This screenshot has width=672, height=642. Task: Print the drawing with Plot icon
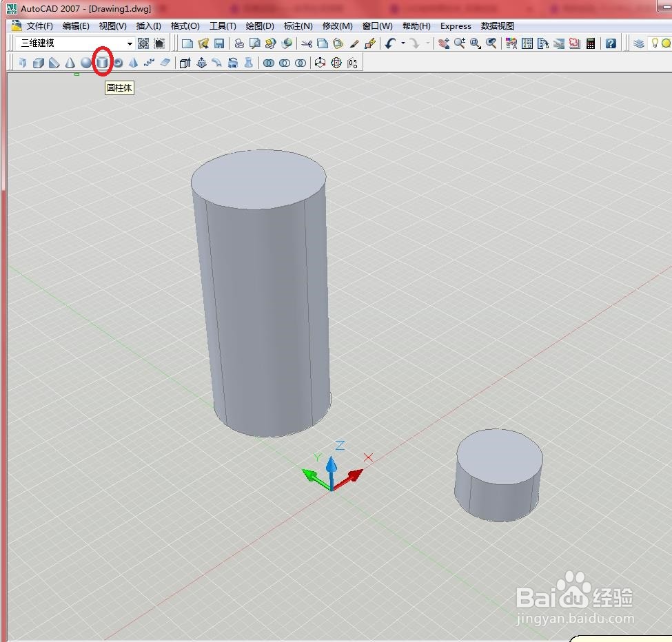point(239,43)
